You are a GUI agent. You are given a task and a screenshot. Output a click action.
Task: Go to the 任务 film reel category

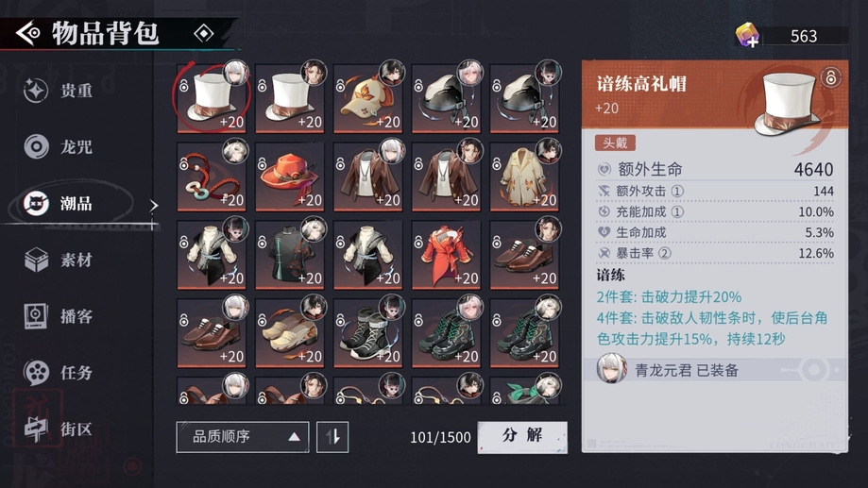pos(59,372)
